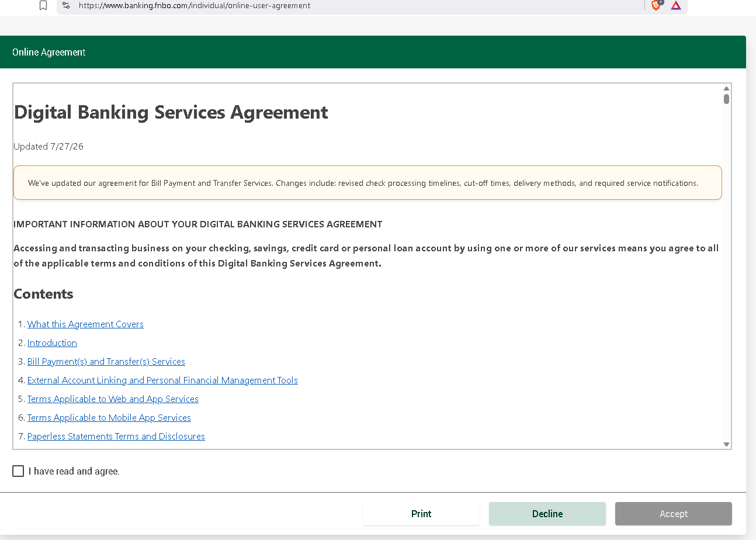The height and width of the screenshot is (540, 756).
Task: Click the bookmark icon beside the address bar
Action: (43, 5)
